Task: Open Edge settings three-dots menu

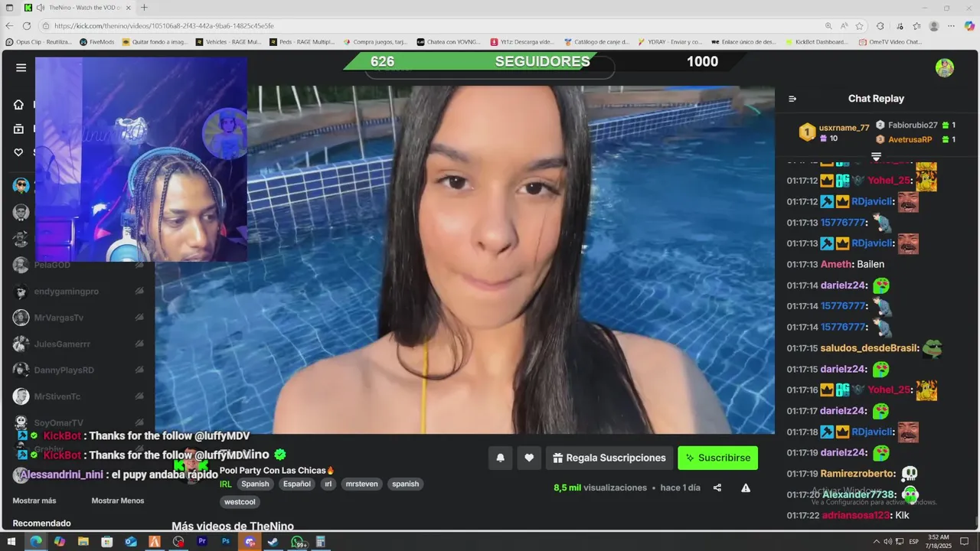Action: click(952, 25)
